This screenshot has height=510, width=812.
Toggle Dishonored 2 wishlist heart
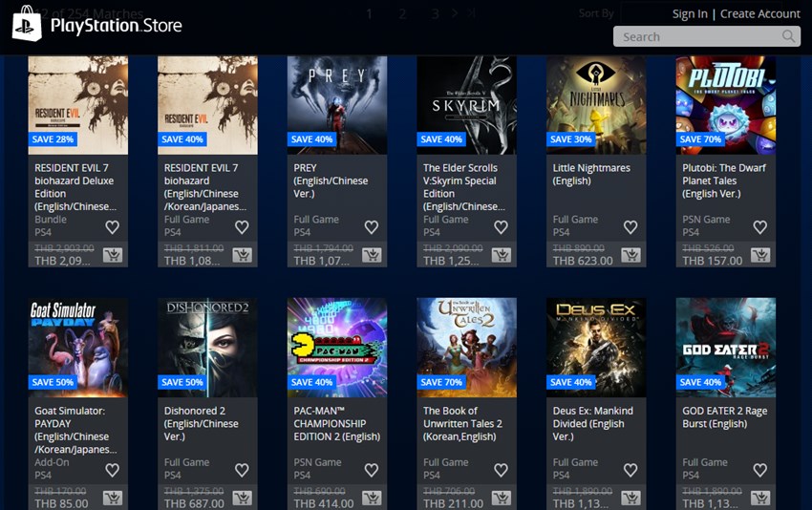tap(242, 470)
